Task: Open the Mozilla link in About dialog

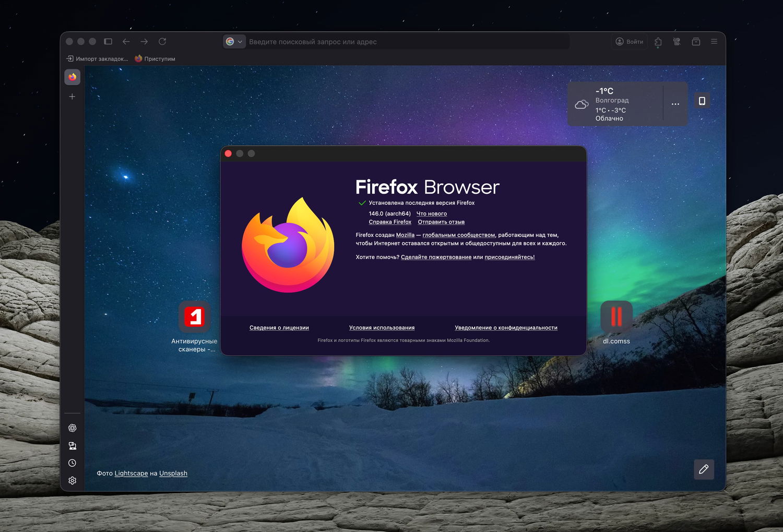Action: (405, 235)
